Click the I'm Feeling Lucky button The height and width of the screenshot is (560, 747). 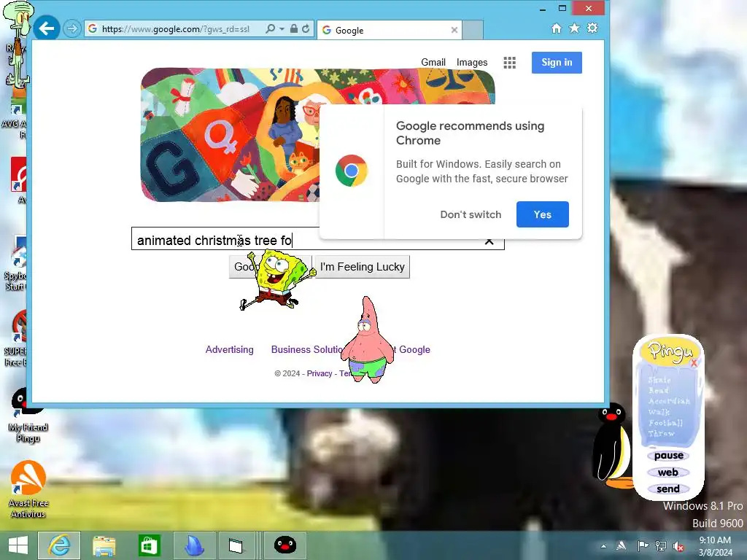[x=362, y=267]
